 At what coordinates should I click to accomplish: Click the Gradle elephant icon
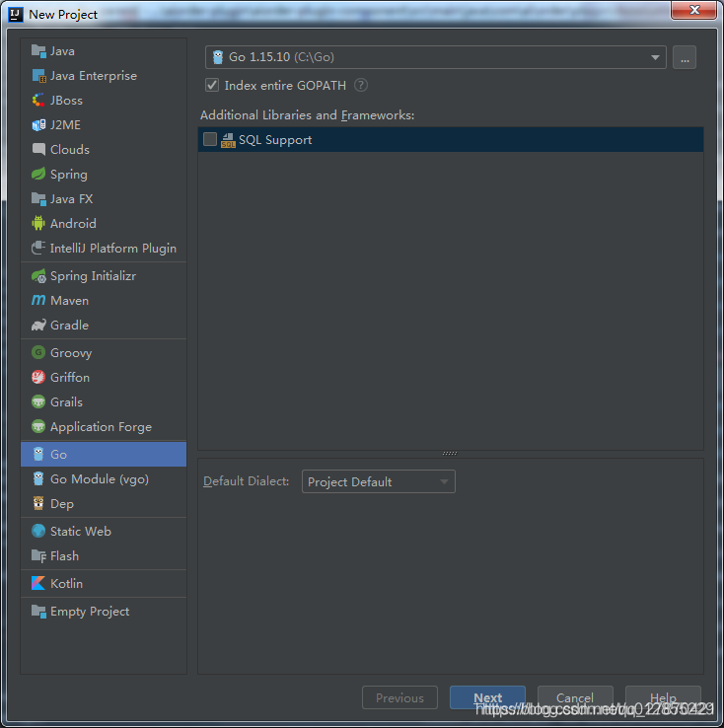38,325
